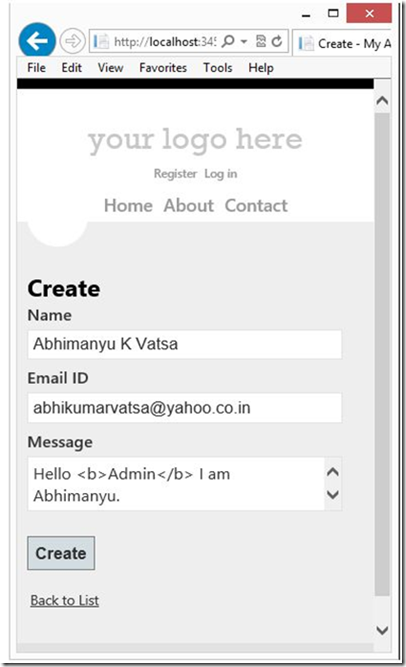Submit the form with Create button

click(x=61, y=553)
